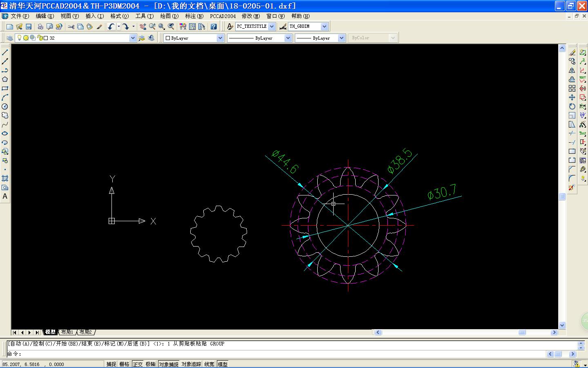Click the Erase tool icon
Screen dimensions: 588x368
pos(572,52)
